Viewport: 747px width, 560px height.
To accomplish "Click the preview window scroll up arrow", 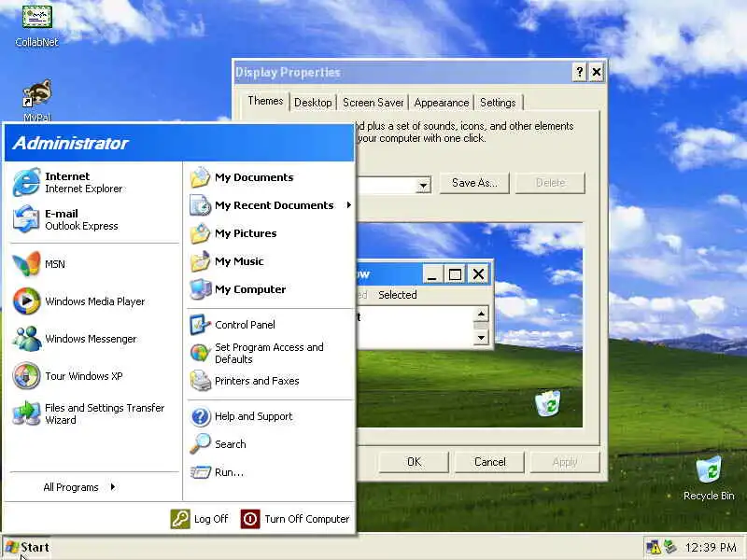I will pyautogui.click(x=481, y=314).
